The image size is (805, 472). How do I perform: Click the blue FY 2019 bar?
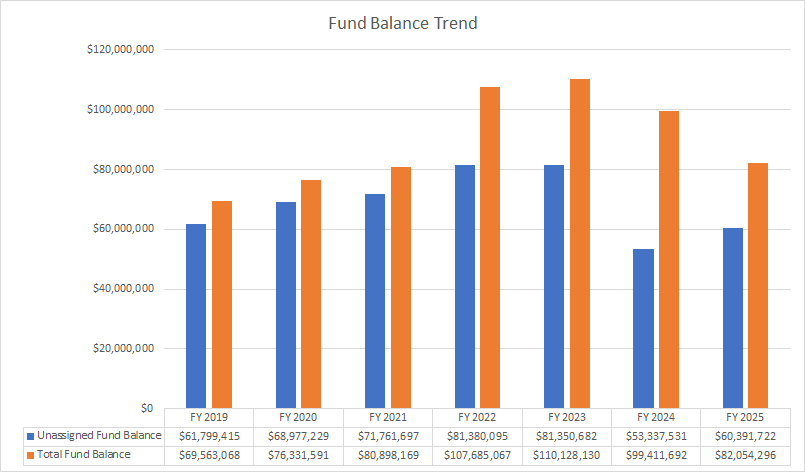click(x=196, y=316)
